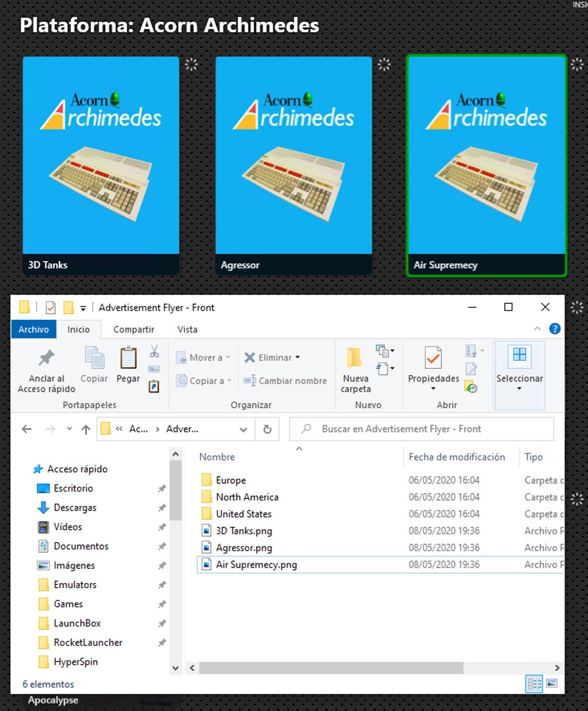
Task: Click the Seleccionar grid icon
Action: (519, 355)
